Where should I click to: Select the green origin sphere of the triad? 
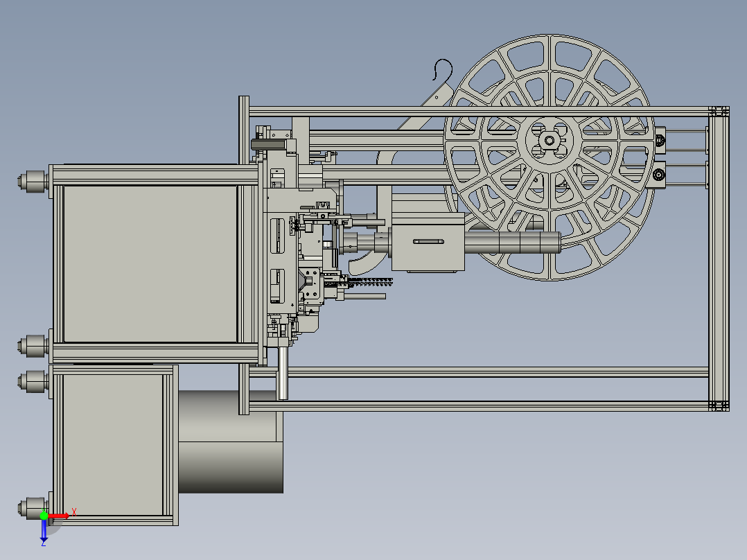coord(44,515)
